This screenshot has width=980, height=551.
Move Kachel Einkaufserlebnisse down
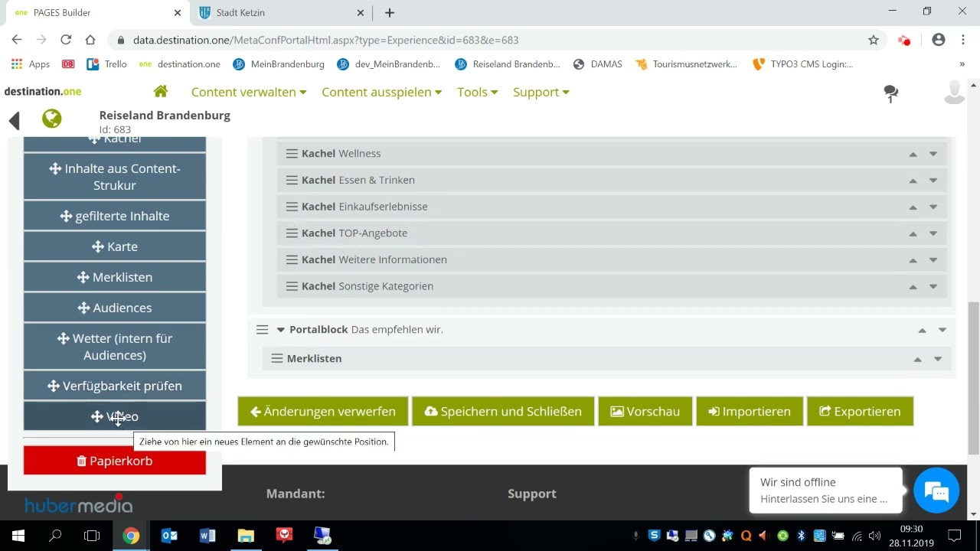point(933,207)
